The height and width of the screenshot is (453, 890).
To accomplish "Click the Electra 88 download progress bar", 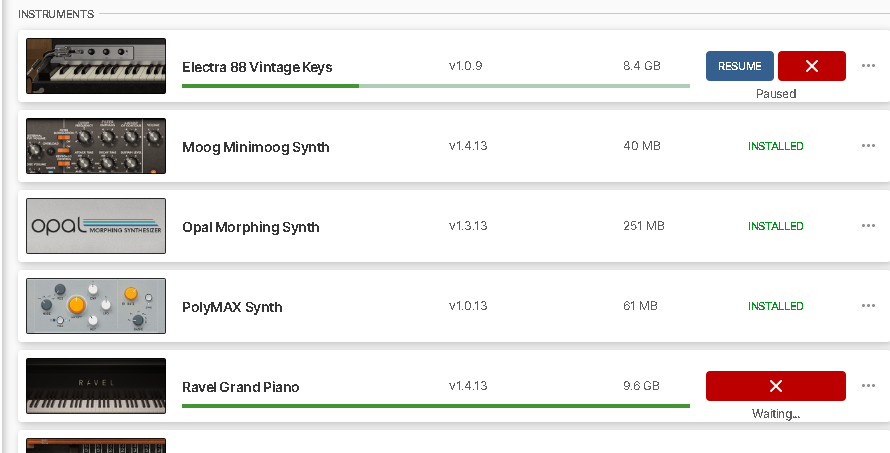I will click(x=436, y=86).
